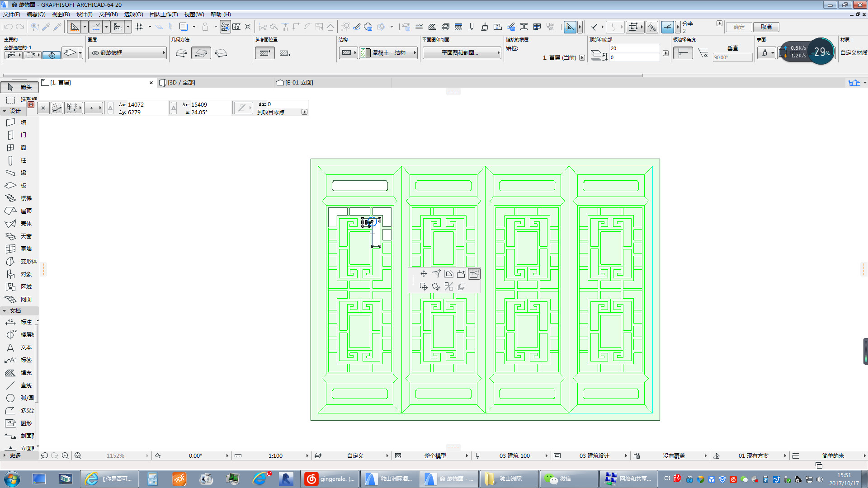The width and height of the screenshot is (868, 488).
Task: Collapse the 文档 toolbox section
Action: click(x=5, y=311)
